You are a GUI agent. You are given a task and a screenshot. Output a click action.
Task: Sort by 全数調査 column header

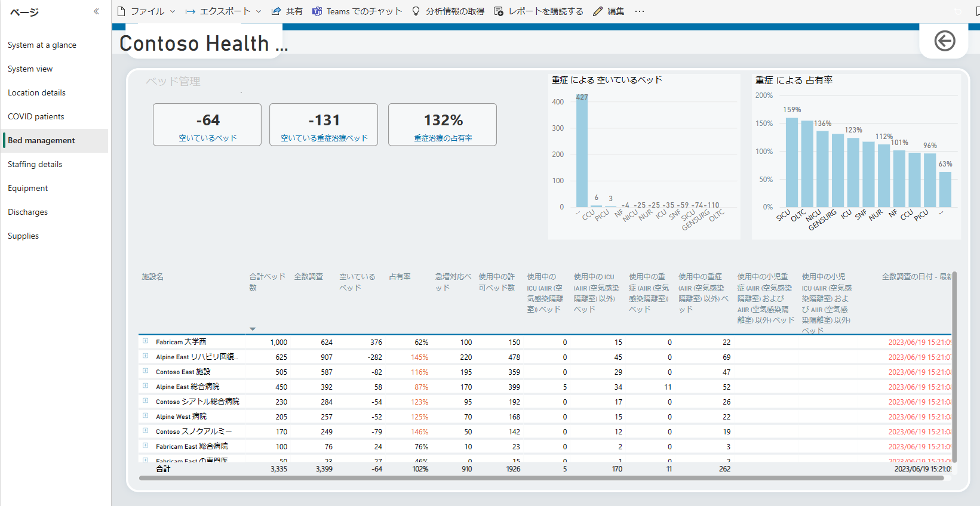pyautogui.click(x=308, y=277)
